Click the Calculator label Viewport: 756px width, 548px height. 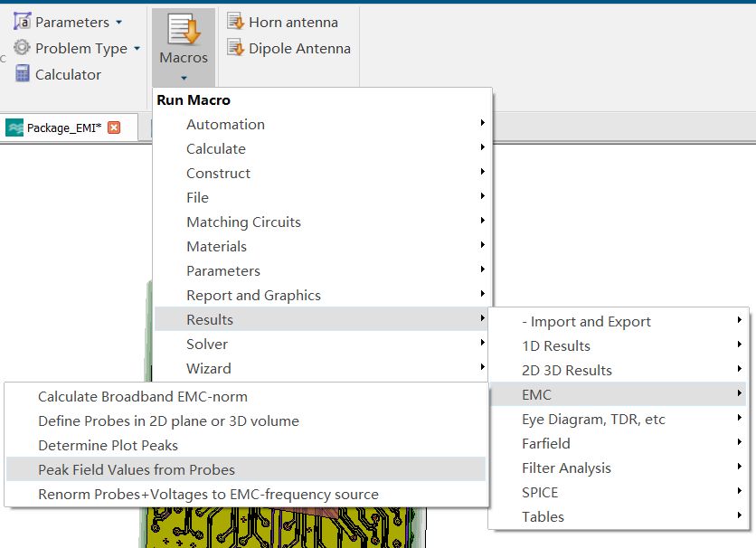68,75
